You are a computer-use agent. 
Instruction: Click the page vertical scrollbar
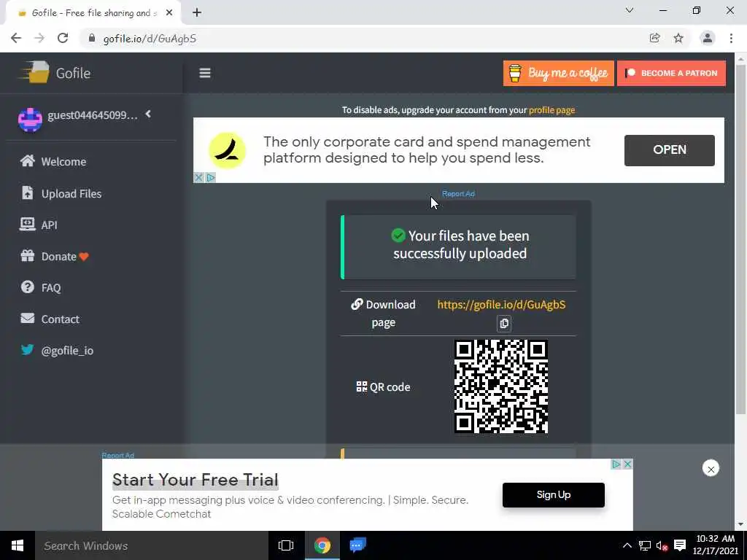[740, 238]
